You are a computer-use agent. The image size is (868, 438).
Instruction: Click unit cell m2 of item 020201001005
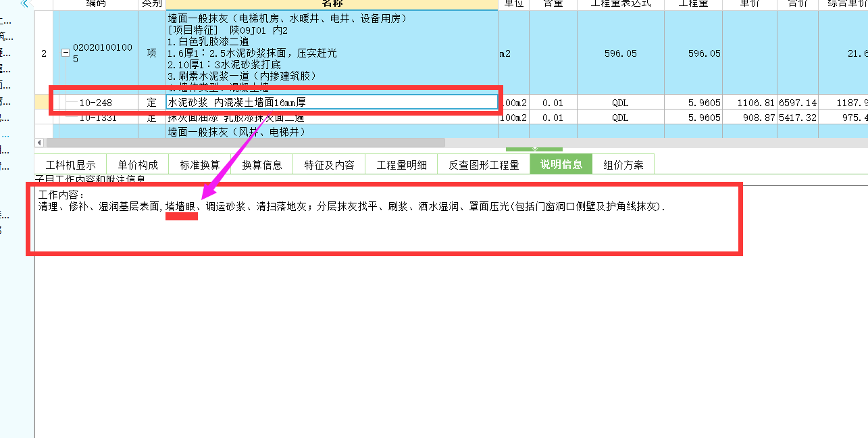pos(513,53)
